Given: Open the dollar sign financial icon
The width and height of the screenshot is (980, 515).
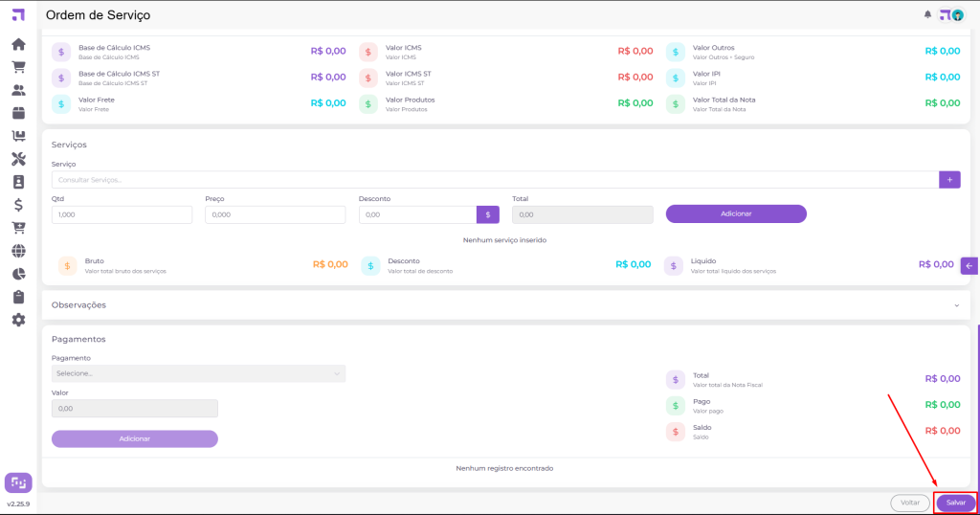Looking at the screenshot, I should pyautogui.click(x=18, y=204).
